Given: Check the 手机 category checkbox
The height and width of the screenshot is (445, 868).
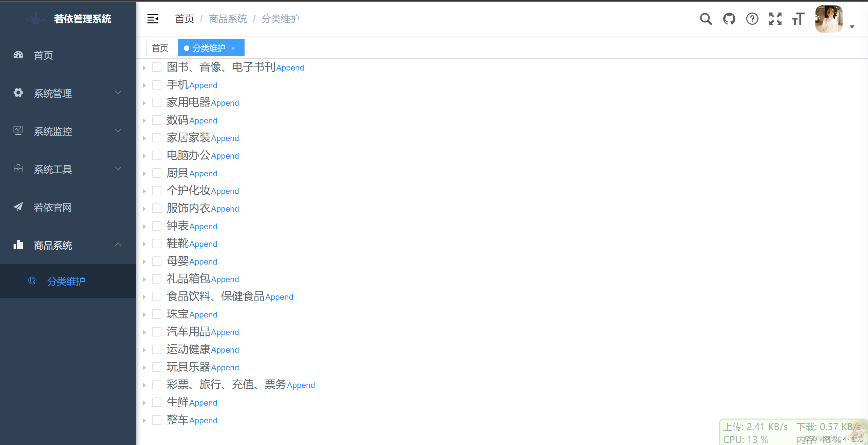Looking at the screenshot, I should click(157, 85).
